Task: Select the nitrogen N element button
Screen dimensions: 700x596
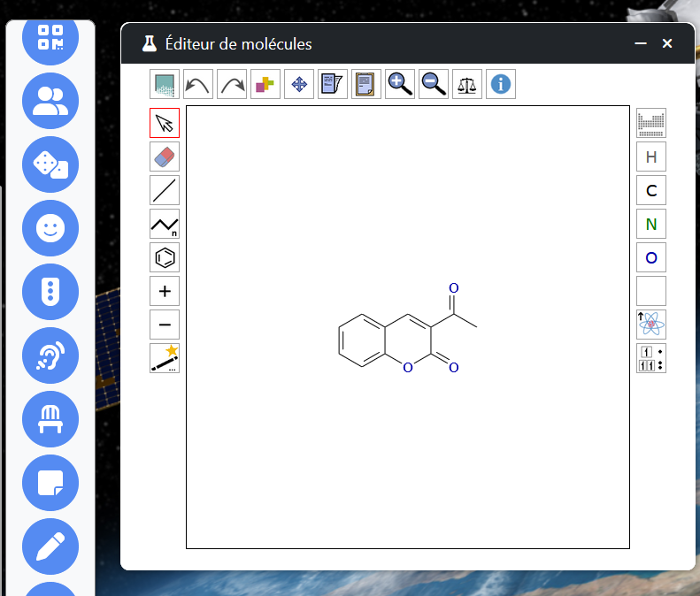Action: point(651,224)
